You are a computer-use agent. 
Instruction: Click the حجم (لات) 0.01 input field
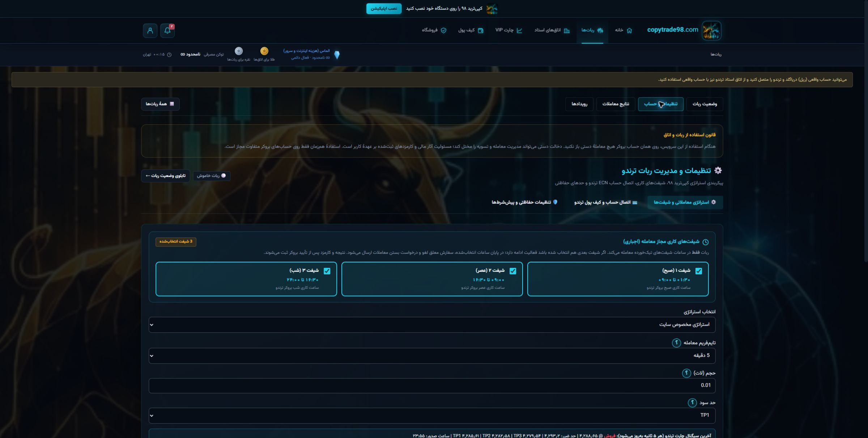tap(432, 386)
